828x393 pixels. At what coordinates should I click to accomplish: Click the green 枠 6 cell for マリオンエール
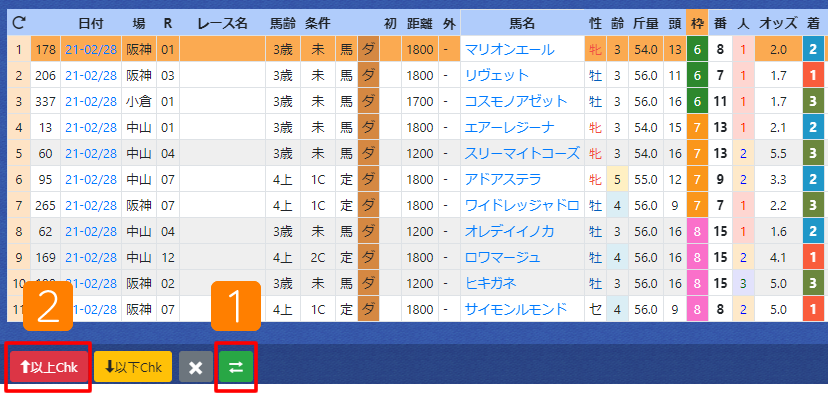click(697, 50)
